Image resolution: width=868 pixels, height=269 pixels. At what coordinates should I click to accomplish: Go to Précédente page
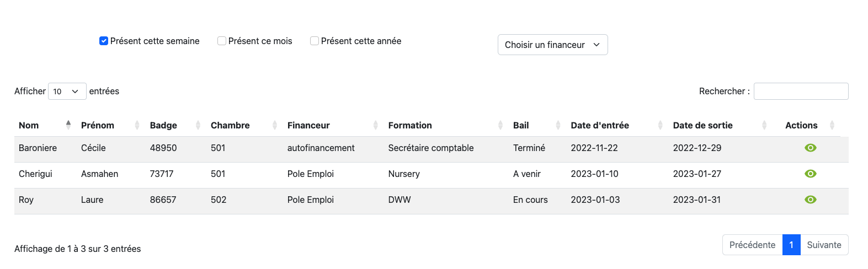752,245
